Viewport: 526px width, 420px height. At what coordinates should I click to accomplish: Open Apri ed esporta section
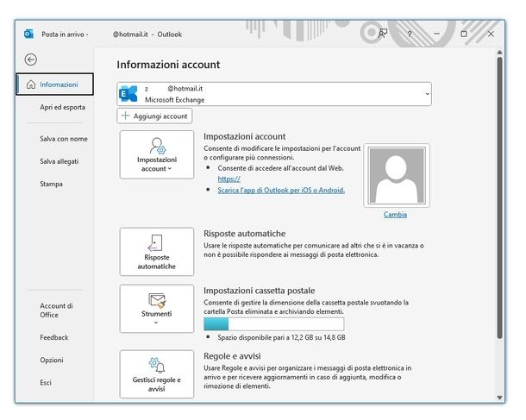62,107
